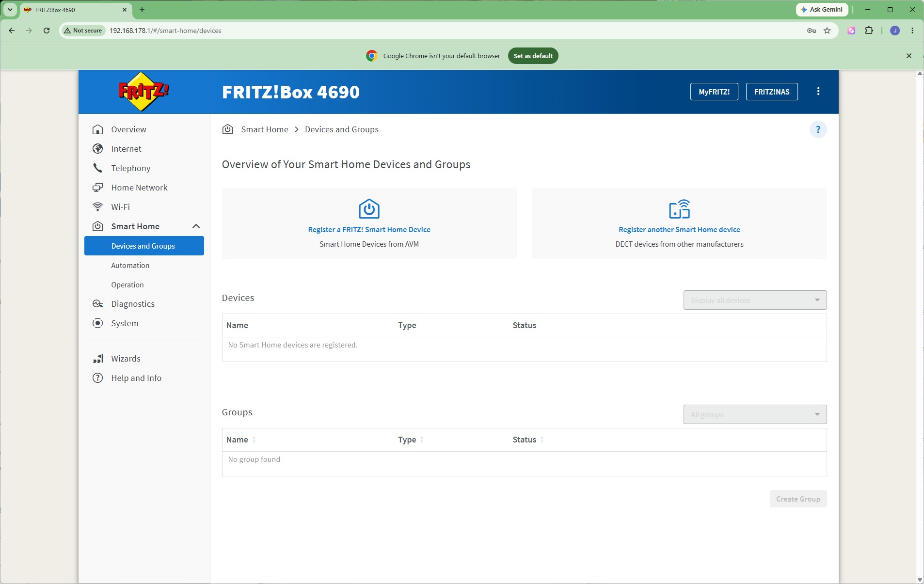Click the breadcrumb Smart Home icon
The width and height of the screenshot is (924, 584).
[227, 129]
